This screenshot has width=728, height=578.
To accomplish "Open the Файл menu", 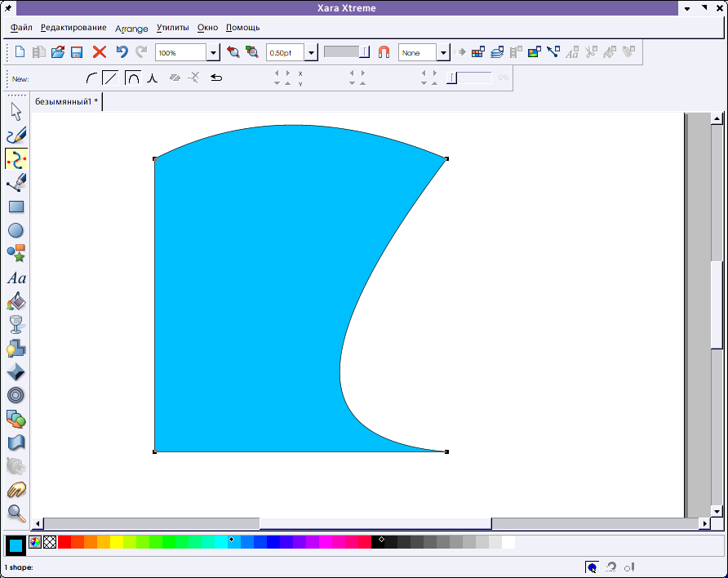I will point(22,28).
